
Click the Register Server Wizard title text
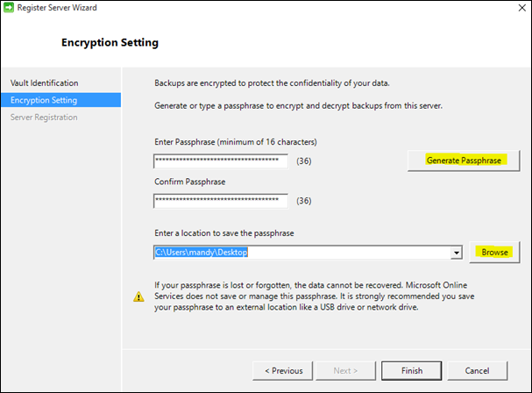click(60, 8)
